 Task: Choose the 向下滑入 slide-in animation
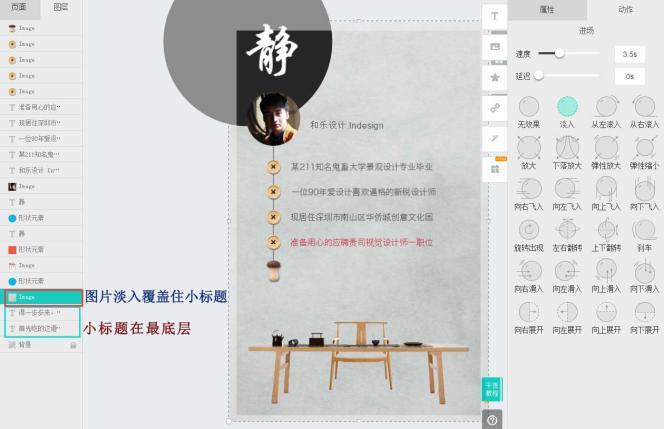pyautogui.click(x=645, y=276)
